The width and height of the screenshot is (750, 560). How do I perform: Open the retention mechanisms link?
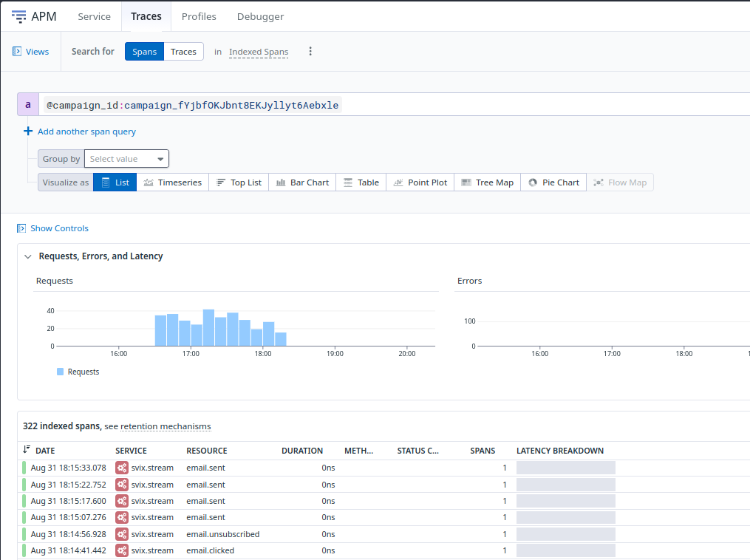pyautogui.click(x=166, y=426)
